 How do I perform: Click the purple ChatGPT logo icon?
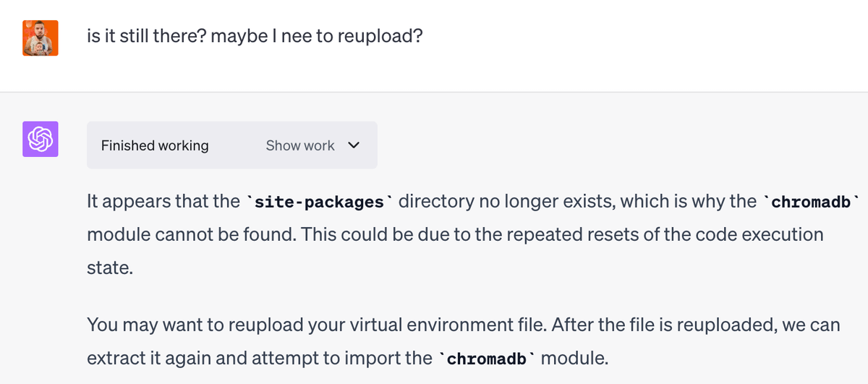pos(41,139)
